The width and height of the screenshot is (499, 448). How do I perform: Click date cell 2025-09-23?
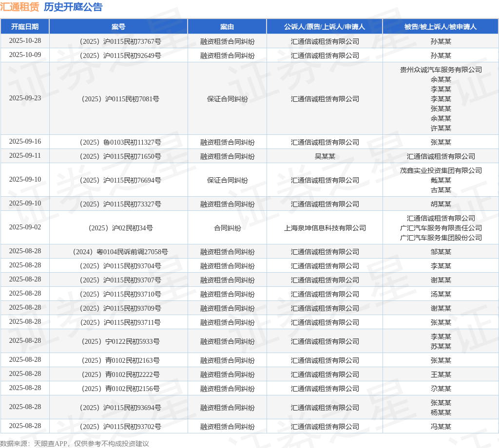click(25, 98)
